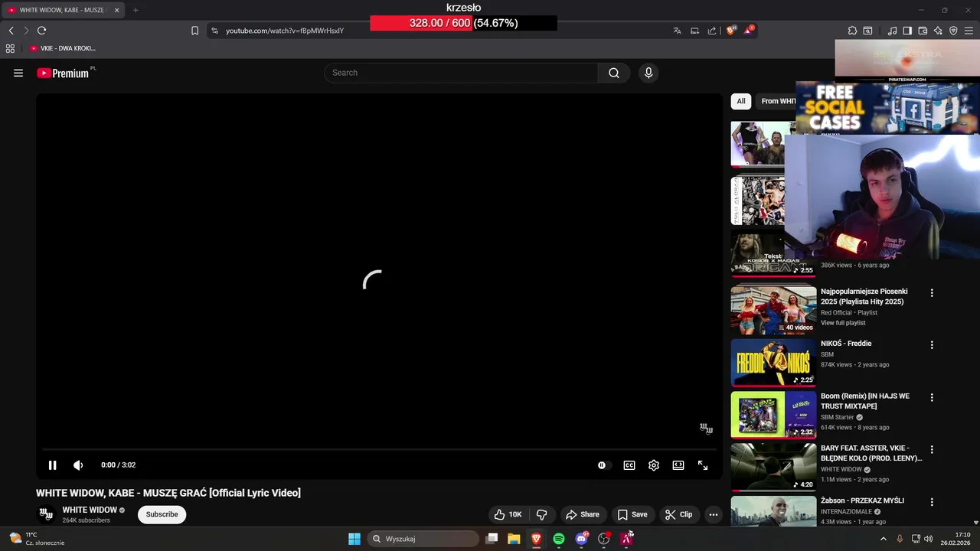Image resolution: width=980 pixels, height=551 pixels.
Task: Open the YouTube hamburger guide menu
Action: point(18,73)
